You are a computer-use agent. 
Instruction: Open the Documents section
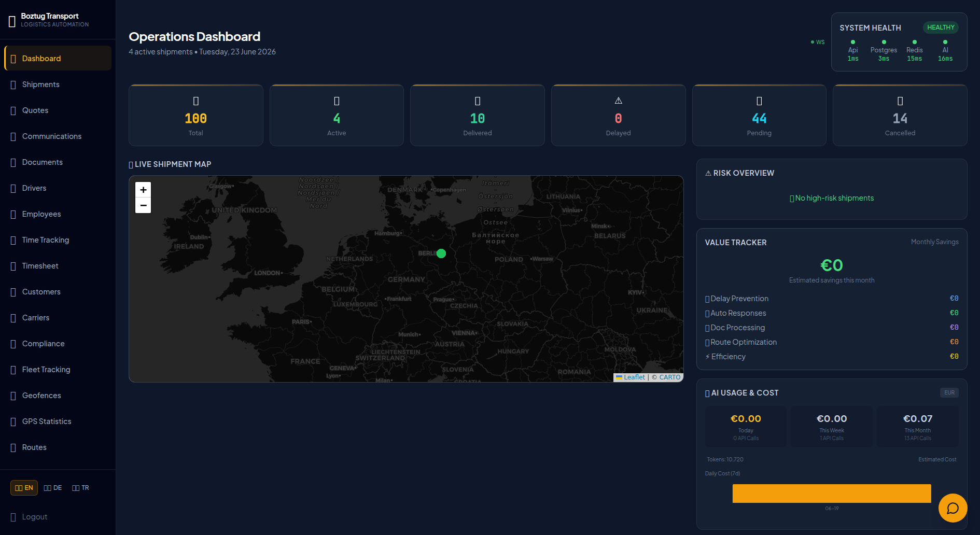58,162
